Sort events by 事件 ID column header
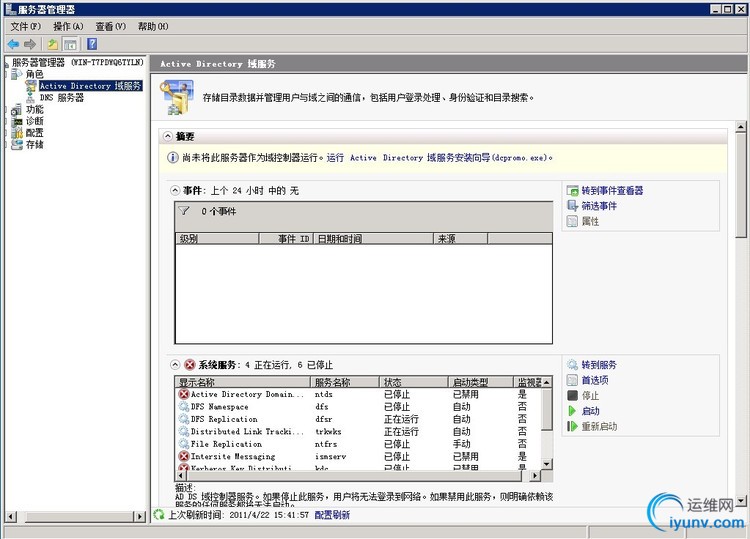Screen dimensions: 750x539 click(286, 239)
